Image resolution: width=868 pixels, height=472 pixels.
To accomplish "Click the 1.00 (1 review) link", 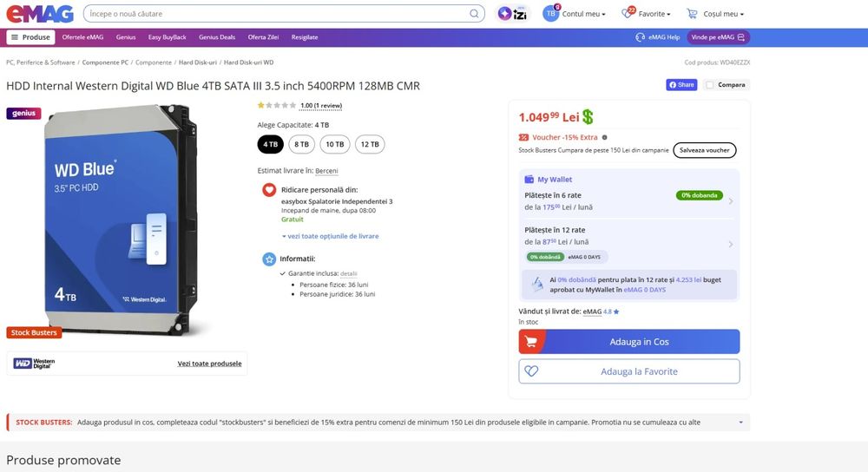I will tap(321, 105).
